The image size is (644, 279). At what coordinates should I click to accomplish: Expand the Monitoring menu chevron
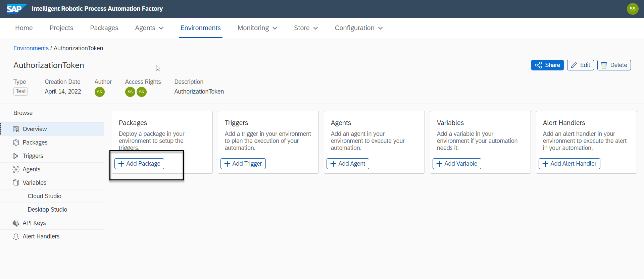(x=275, y=28)
